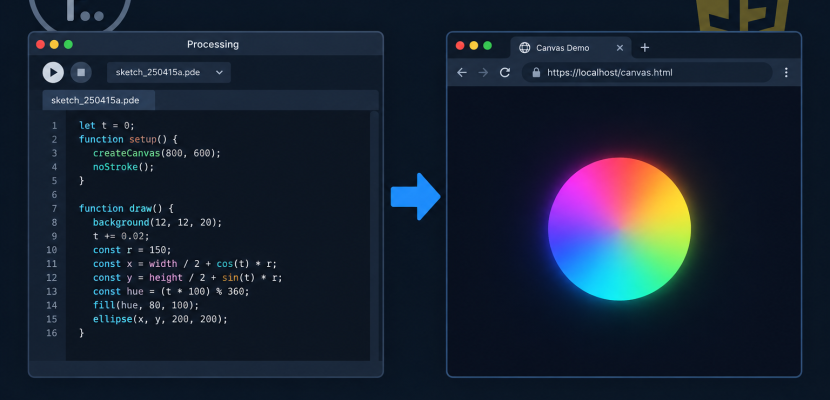
Task: Click the 'fill(hue, 80, 100);' line
Action: pos(146,305)
